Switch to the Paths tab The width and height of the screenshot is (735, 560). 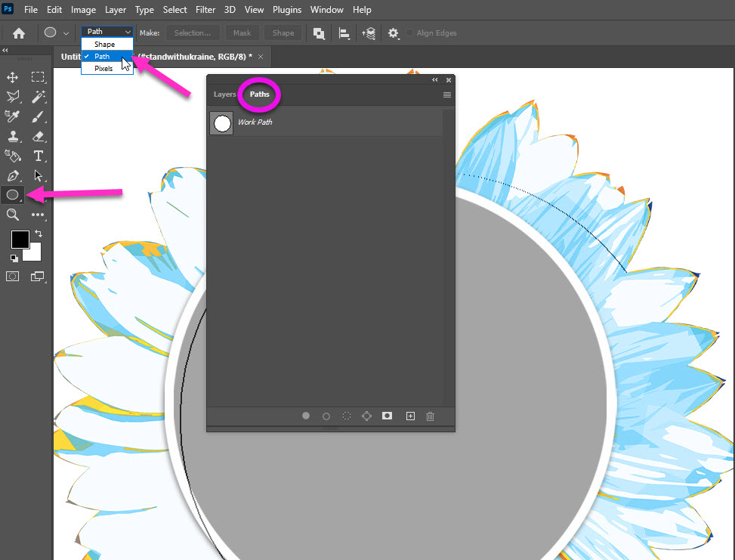(x=260, y=94)
